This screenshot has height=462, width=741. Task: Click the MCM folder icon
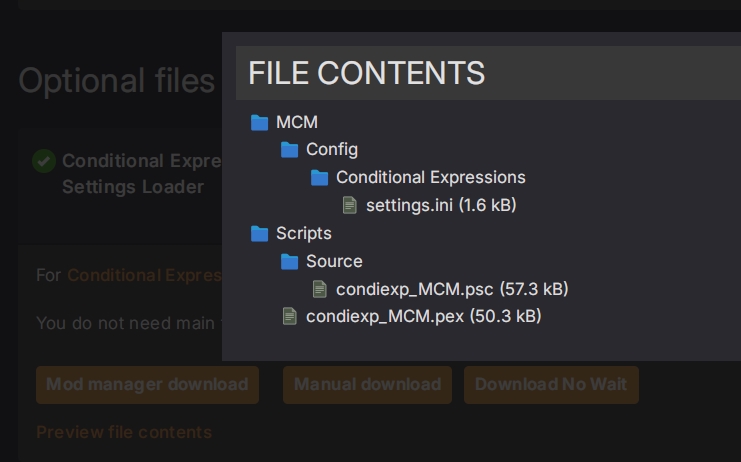pos(259,123)
